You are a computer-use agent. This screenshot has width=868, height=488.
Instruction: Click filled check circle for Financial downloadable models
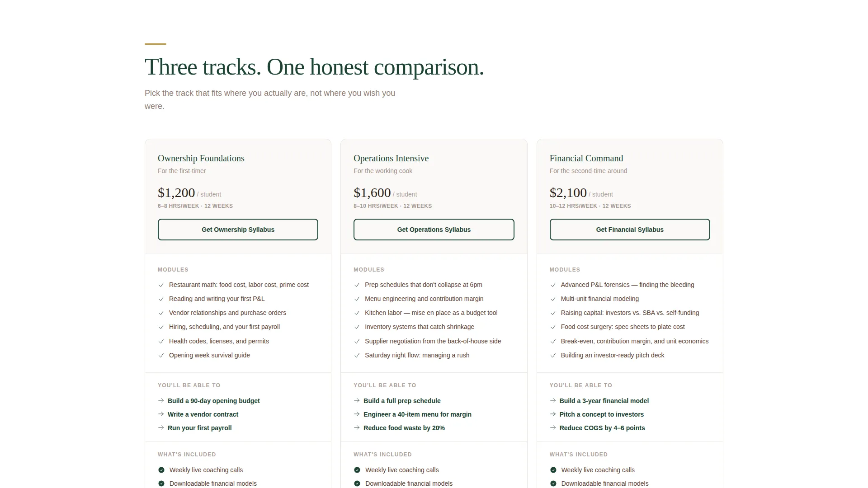[553, 483]
